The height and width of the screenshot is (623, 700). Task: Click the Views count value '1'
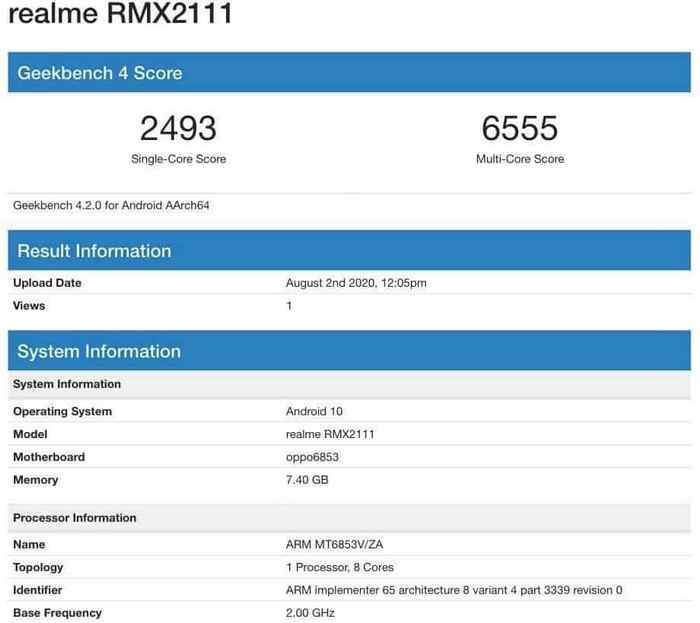pos(289,306)
